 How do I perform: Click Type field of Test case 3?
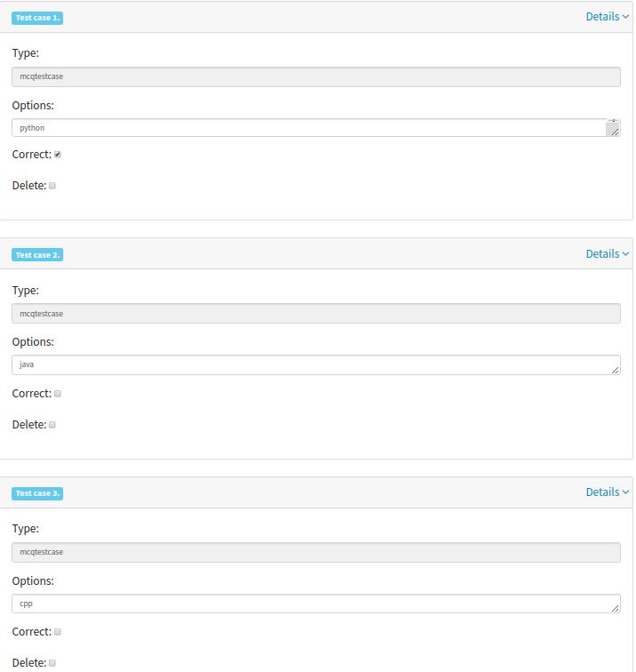(x=316, y=553)
